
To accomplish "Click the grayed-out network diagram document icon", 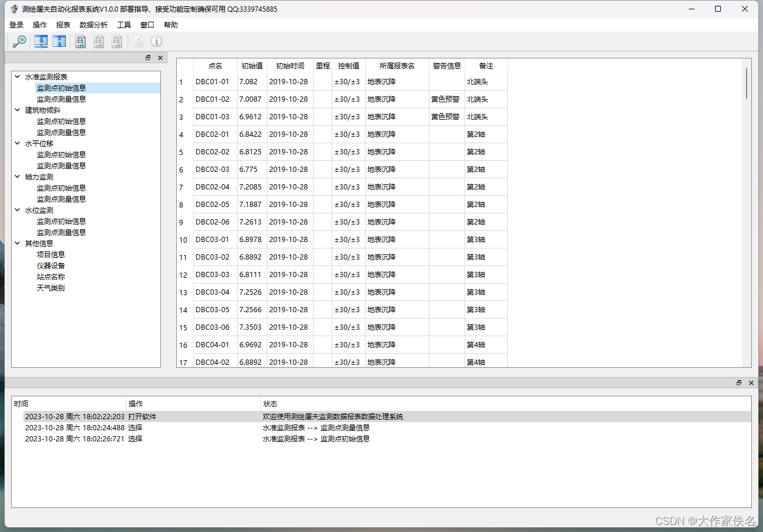I will pyautogui.click(x=138, y=42).
